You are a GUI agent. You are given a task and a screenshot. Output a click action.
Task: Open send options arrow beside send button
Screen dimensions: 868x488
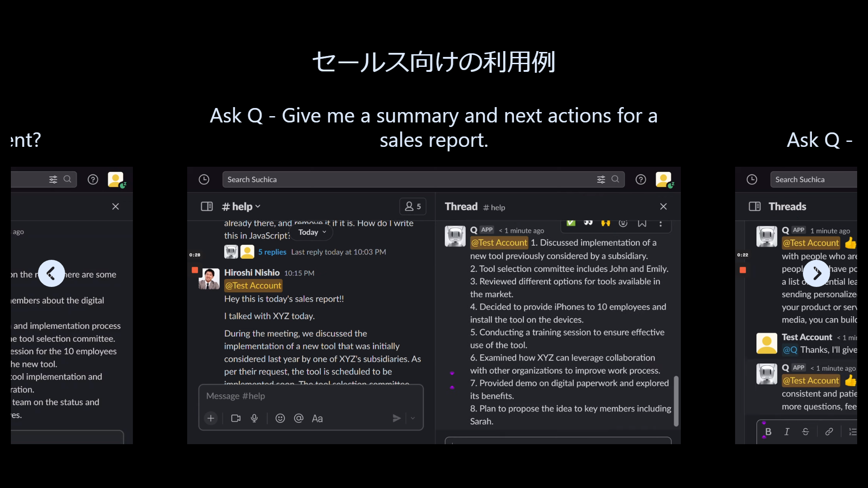point(413,418)
